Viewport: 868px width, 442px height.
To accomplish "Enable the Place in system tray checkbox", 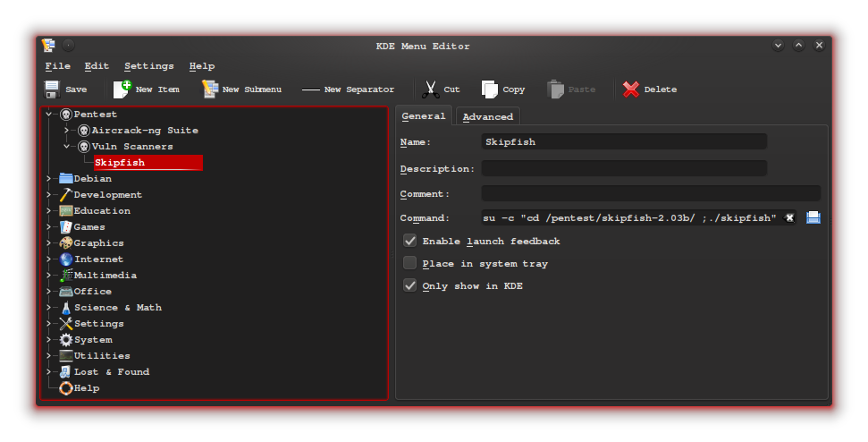I will click(x=410, y=263).
